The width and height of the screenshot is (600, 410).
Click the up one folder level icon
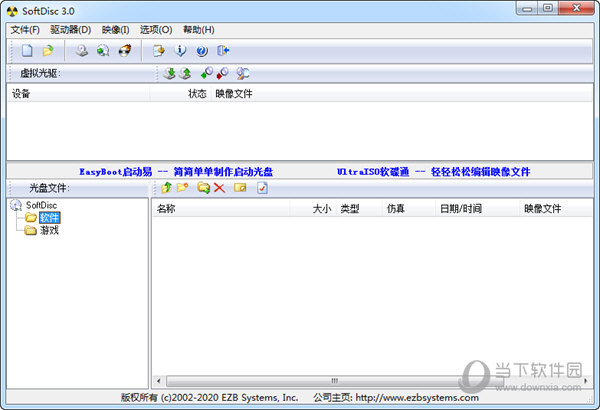166,188
